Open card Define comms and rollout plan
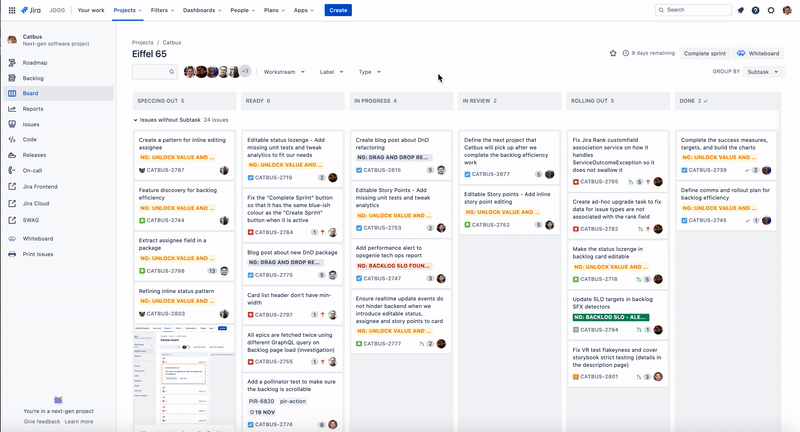Screen dimensions: 800x432 click(x=726, y=206)
